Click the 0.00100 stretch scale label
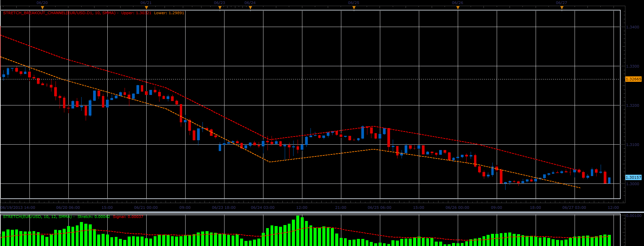The width and height of the screenshot is (644, 246). 634,216
